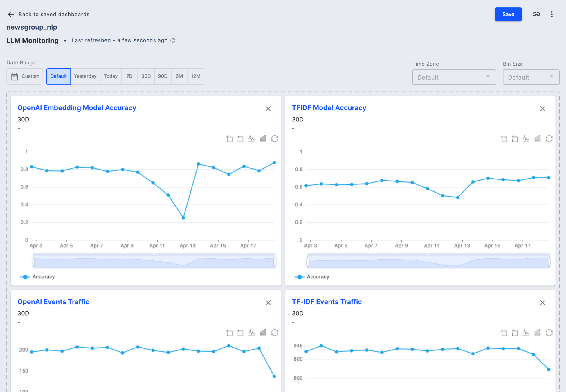Switch date range to Yesterday
This screenshot has width=566, height=392.
85,76
